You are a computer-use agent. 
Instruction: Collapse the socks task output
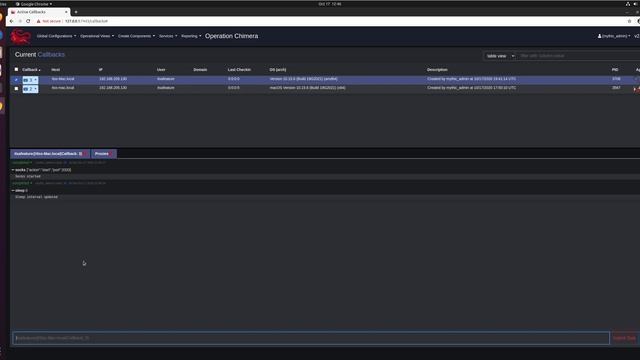point(13,170)
